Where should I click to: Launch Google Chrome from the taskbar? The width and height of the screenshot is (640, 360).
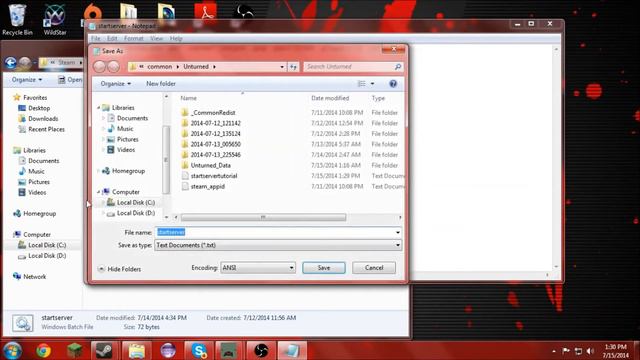pos(43,351)
